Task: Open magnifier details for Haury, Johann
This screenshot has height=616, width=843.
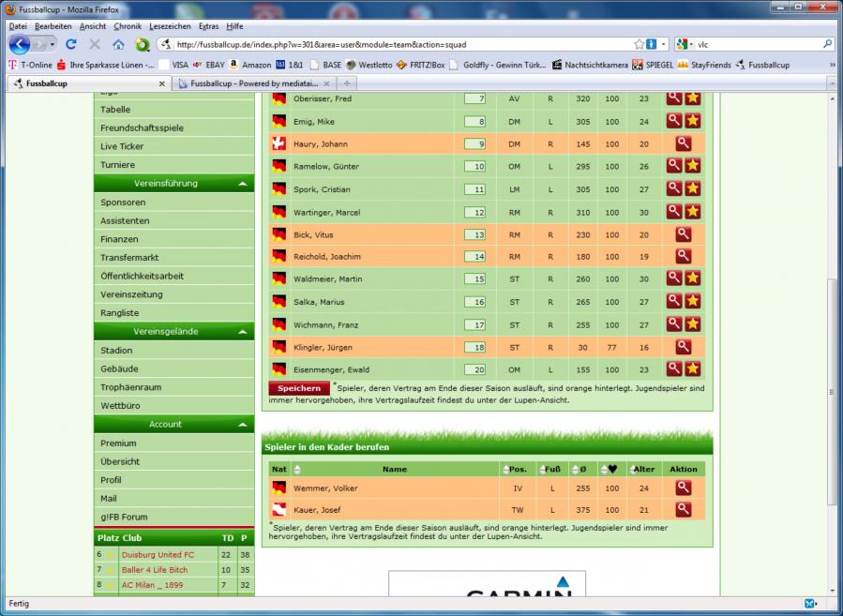Action: point(674,143)
